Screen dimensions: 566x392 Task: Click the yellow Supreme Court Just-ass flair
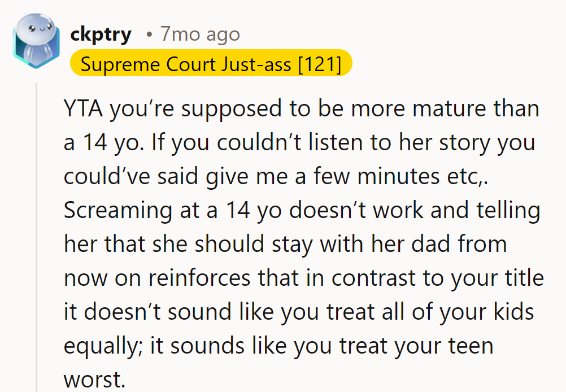tap(211, 64)
